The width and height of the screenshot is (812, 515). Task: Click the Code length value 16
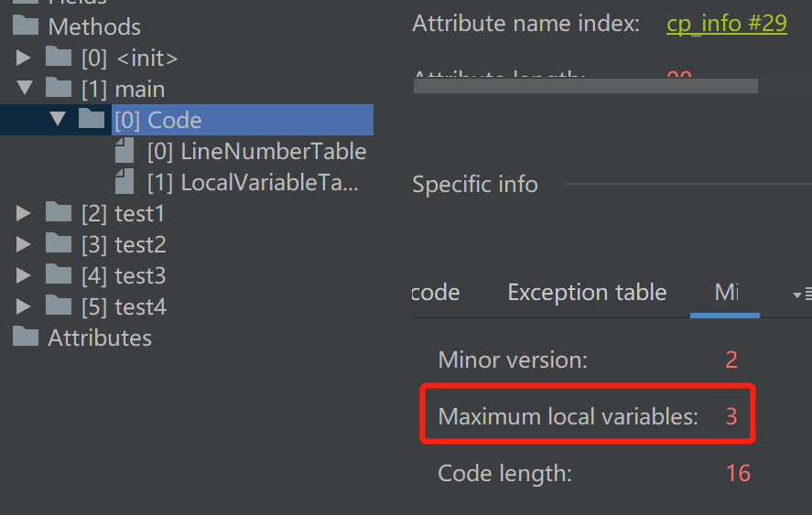coord(738,473)
